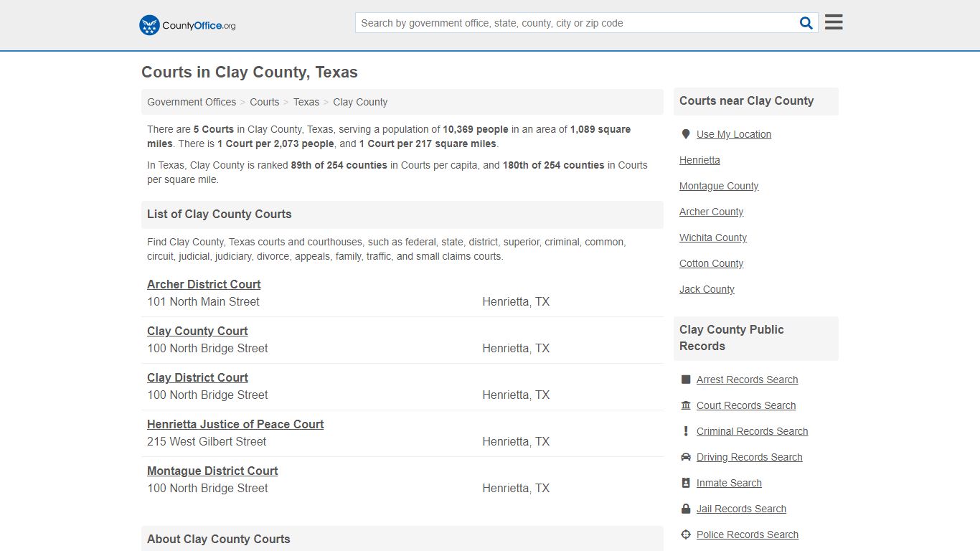Click 100 North Bridge Street under Clay County Court

click(207, 348)
